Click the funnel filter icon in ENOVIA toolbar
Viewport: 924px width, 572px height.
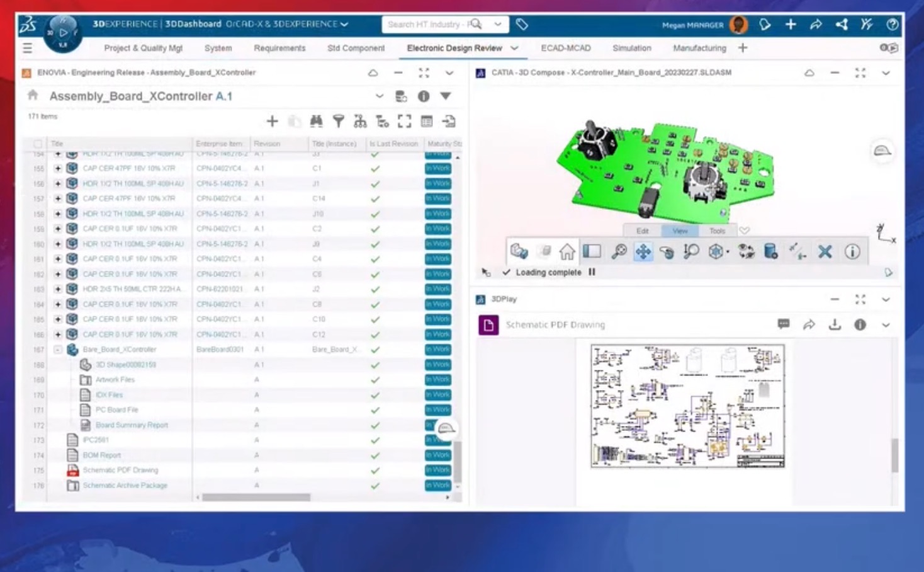click(339, 121)
